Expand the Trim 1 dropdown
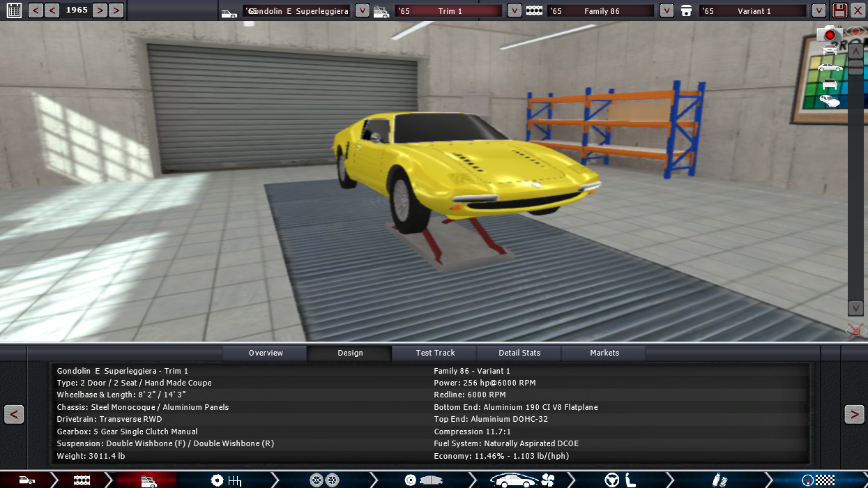The image size is (868, 488). 514,10
